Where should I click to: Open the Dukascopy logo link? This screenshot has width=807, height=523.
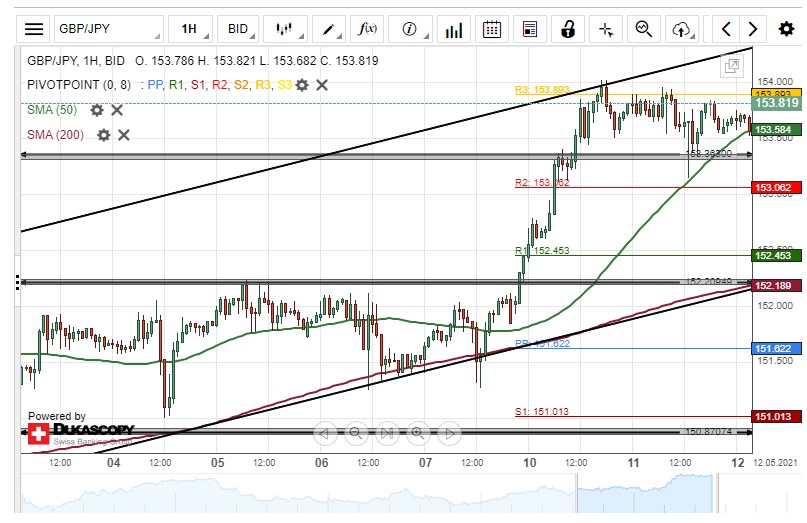pos(81,433)
